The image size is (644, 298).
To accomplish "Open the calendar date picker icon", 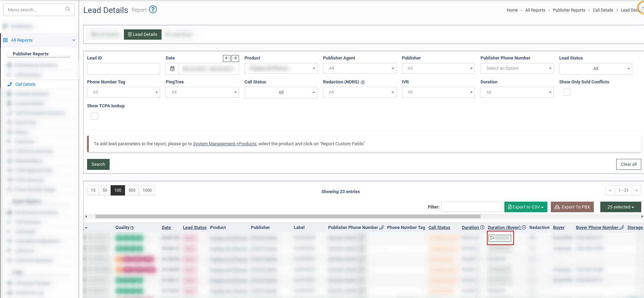I will pyautogui.click(x=172, y=69).
